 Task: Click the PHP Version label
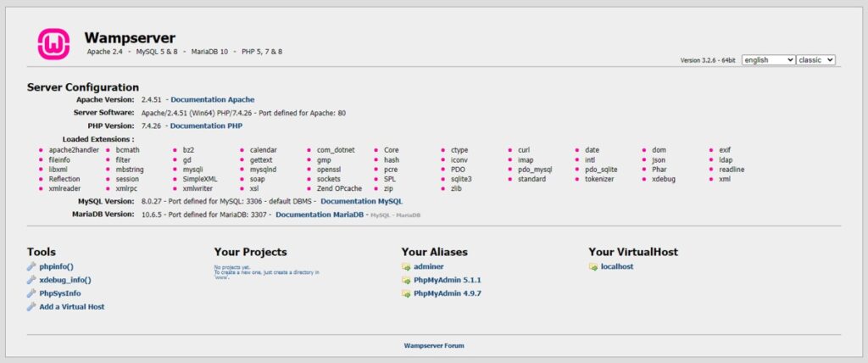pyautogui.click(x=111, y=126)
